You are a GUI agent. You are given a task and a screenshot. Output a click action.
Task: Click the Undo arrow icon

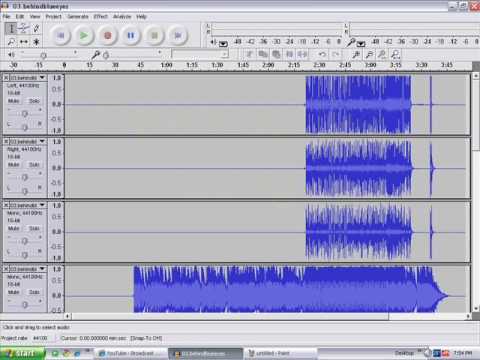coord(322,54)
